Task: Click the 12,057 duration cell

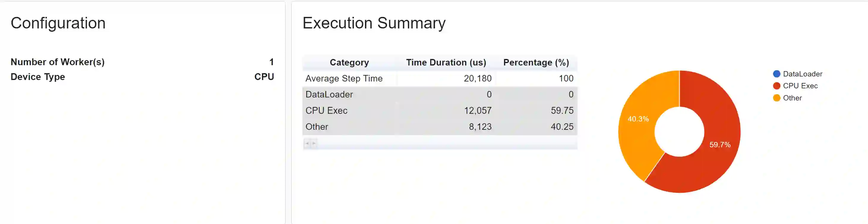Action: [477, 111]
